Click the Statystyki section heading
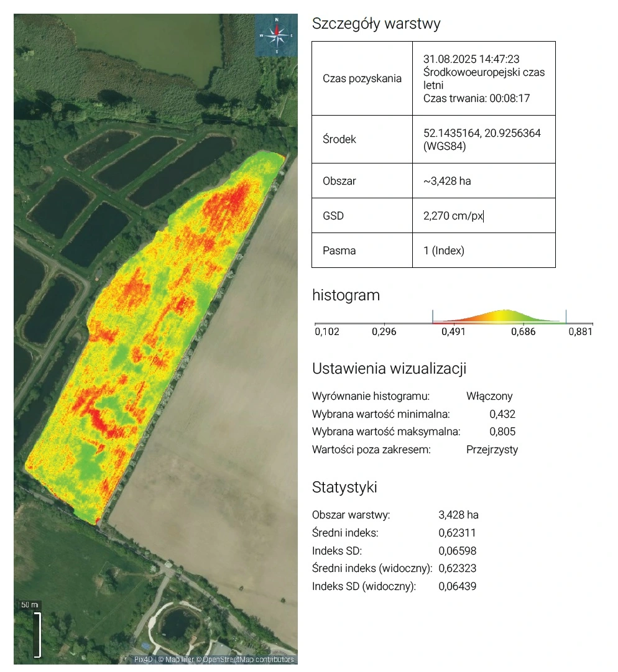The width and height of the screenshot is (618, 672). click(344, 487)
